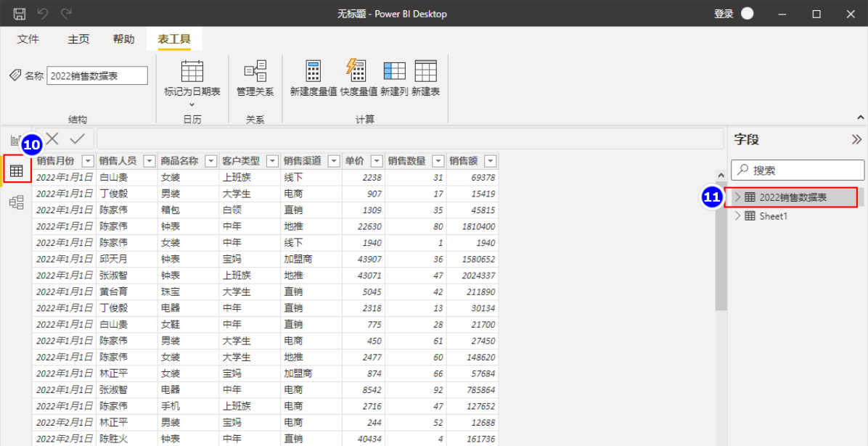Open 销售额 column filter dropdown
868x446 pixels.
pyautogui.click(x=491, y=161)
